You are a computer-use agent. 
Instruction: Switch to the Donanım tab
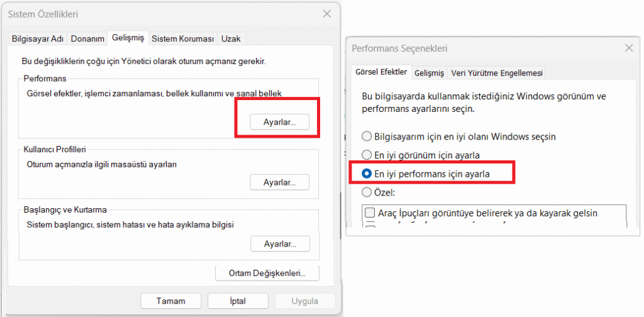[x=87, y=39]
